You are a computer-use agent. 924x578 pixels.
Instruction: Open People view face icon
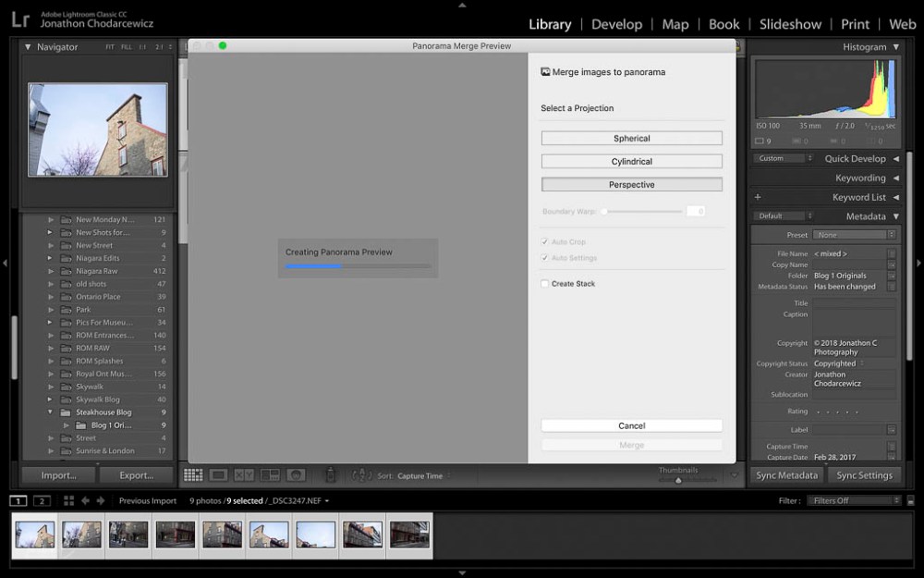tap(296, 475)
